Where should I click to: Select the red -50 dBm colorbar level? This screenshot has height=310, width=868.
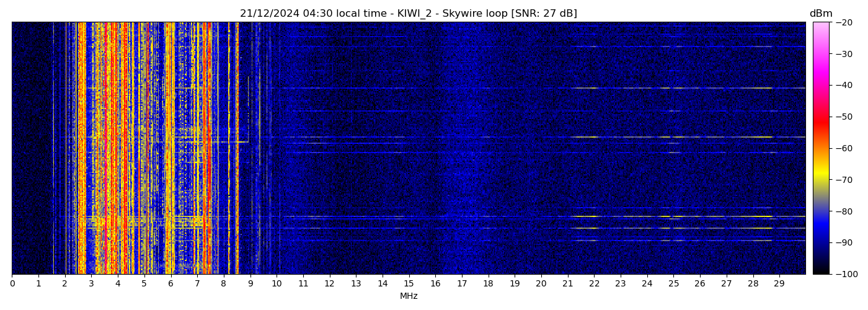[x=821, y=117]
